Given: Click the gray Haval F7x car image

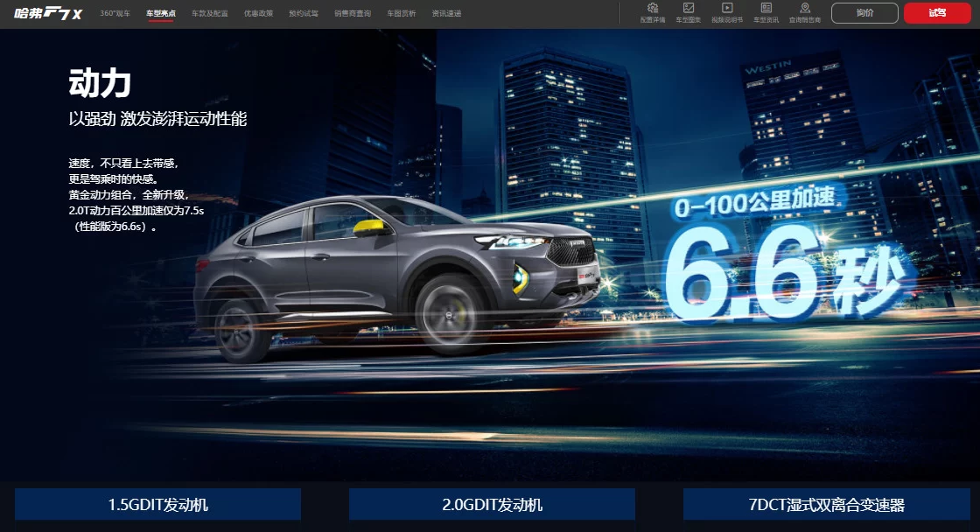Looking at the screenshot, I should (398, 277).
